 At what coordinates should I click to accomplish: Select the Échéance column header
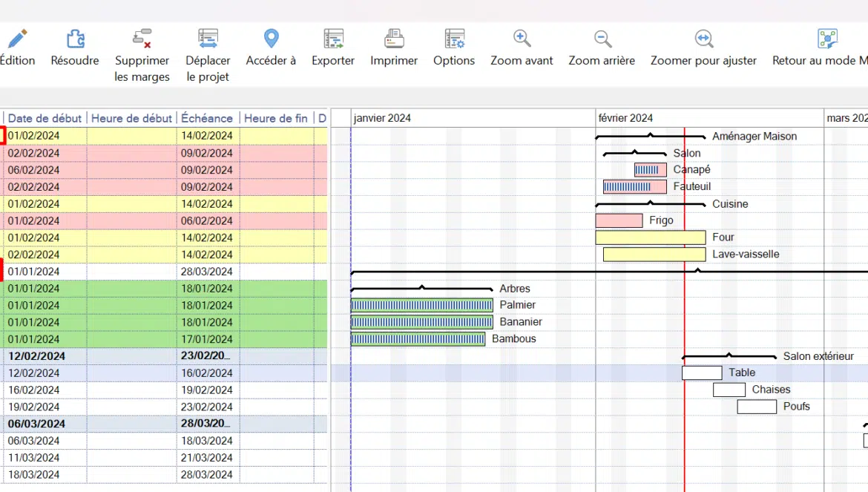click(207, 118)
